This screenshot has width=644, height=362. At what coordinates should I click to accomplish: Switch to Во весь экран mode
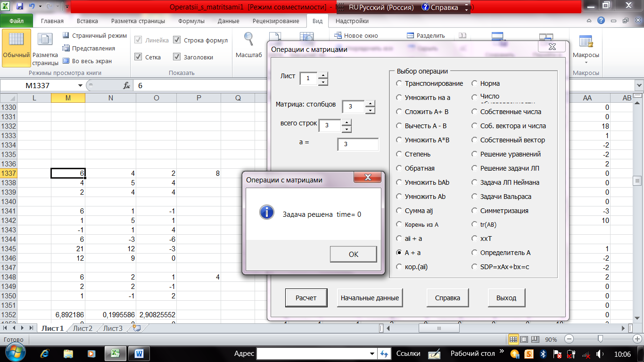click(87, 61)
